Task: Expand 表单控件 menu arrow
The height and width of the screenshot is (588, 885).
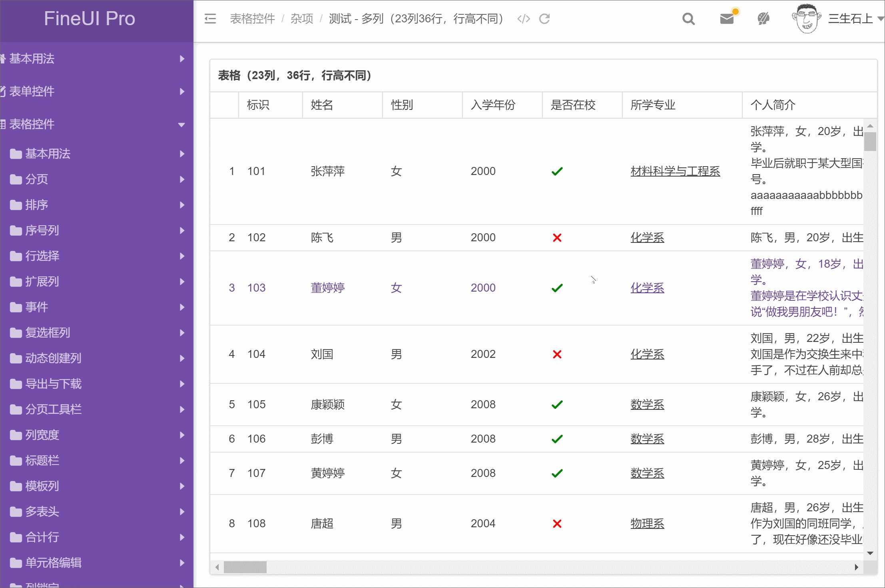Action: (182, 91)
